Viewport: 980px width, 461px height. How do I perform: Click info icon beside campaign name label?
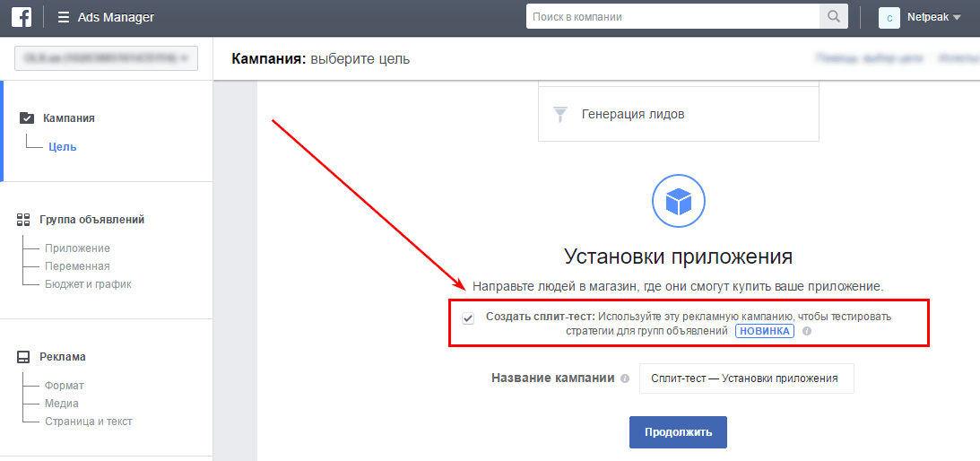[624, 378]
